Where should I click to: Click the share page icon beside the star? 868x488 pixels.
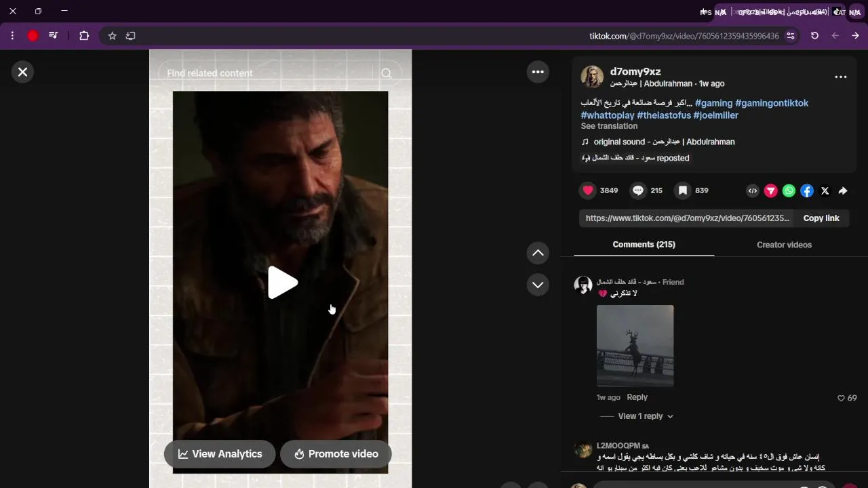point(131,36)
